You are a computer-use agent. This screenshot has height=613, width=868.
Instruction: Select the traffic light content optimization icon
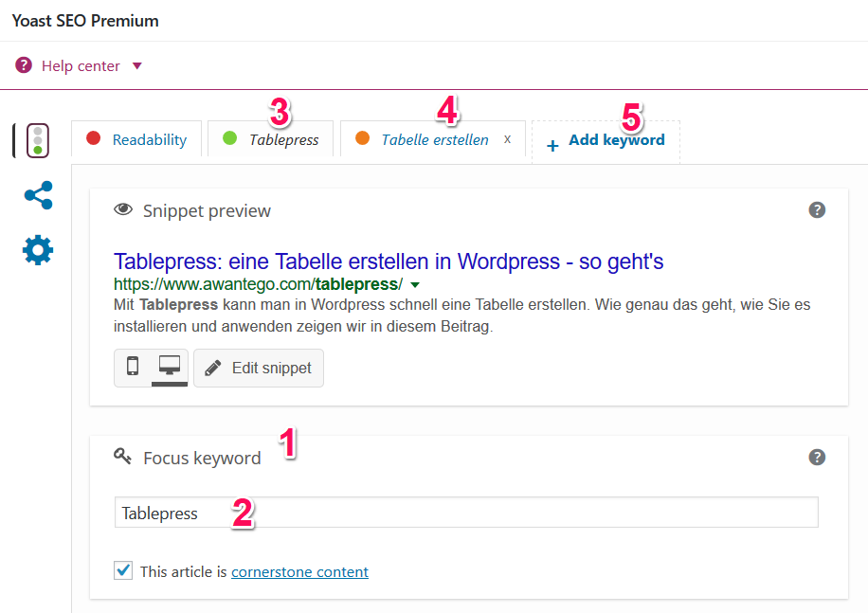tap(38, 140)
